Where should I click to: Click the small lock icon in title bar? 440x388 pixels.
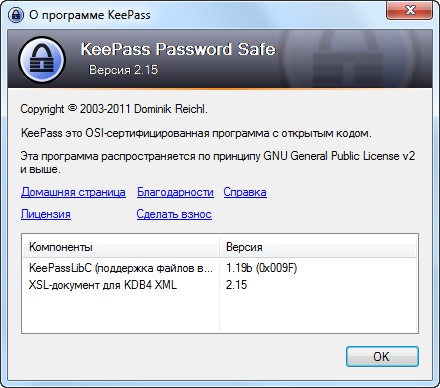16,15
